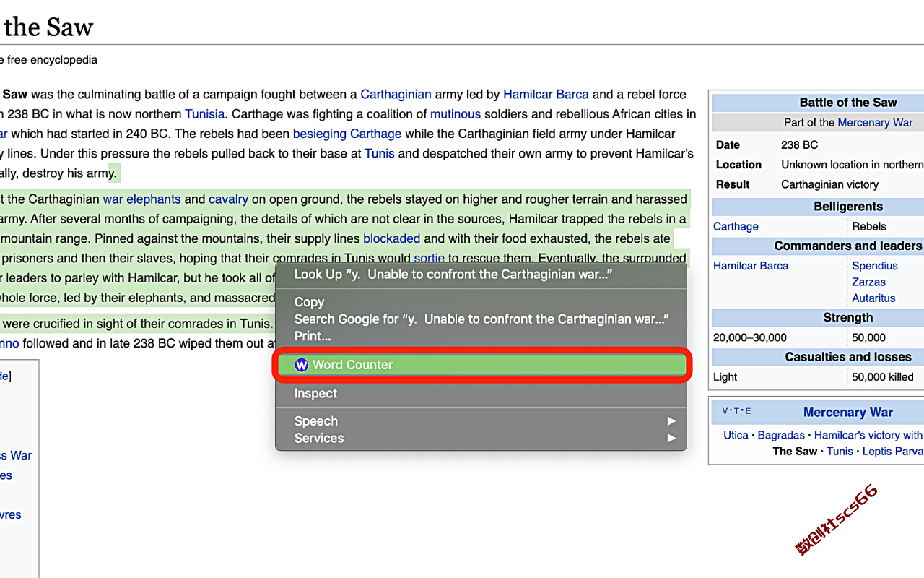Select Print… in the context menu

point(313,336)
